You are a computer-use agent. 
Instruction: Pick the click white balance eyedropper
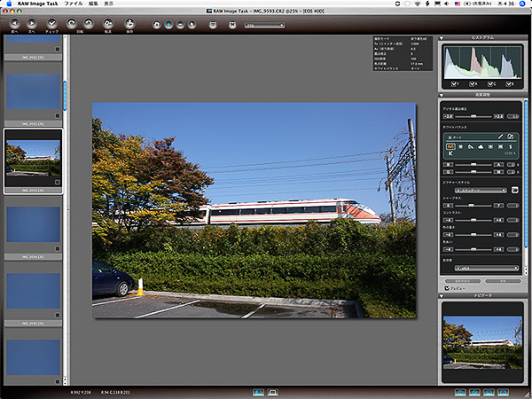(500, 137)
